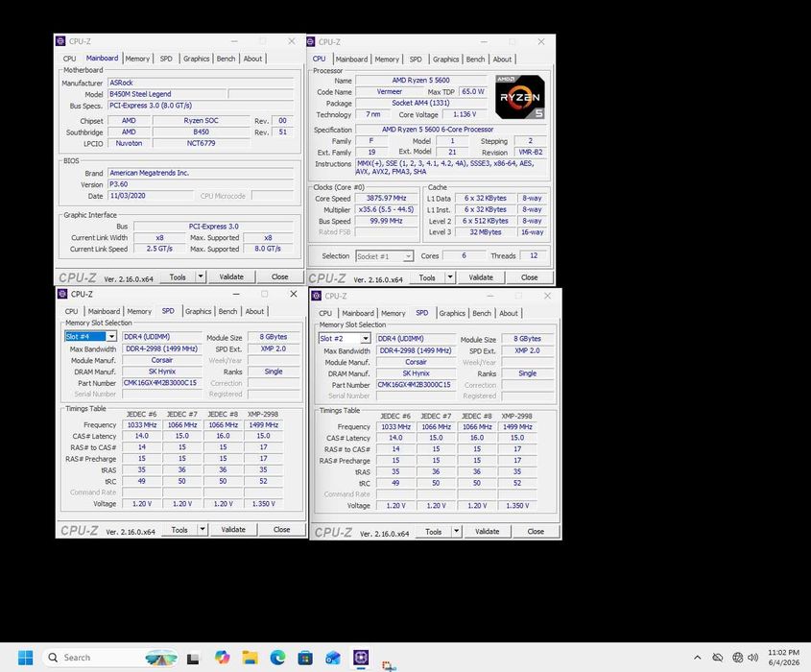This screenshot has height=672, width=811.
Task: Open the volume tray icon
Action: [753, 658]
